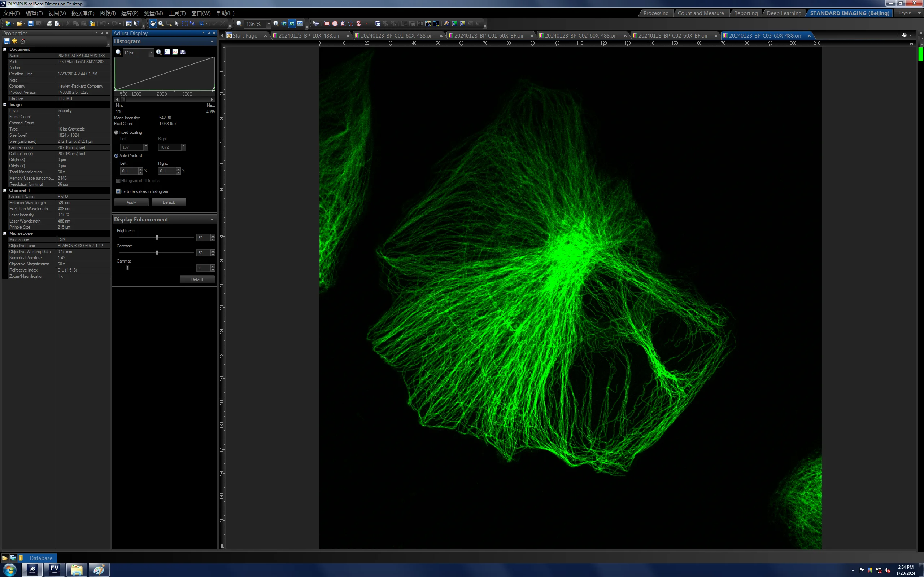Switch to 20240123-BP-C01-60X-BF.oir tab
Image resolution: width=924 pixels, height=577 pixels.
point(489,35)
